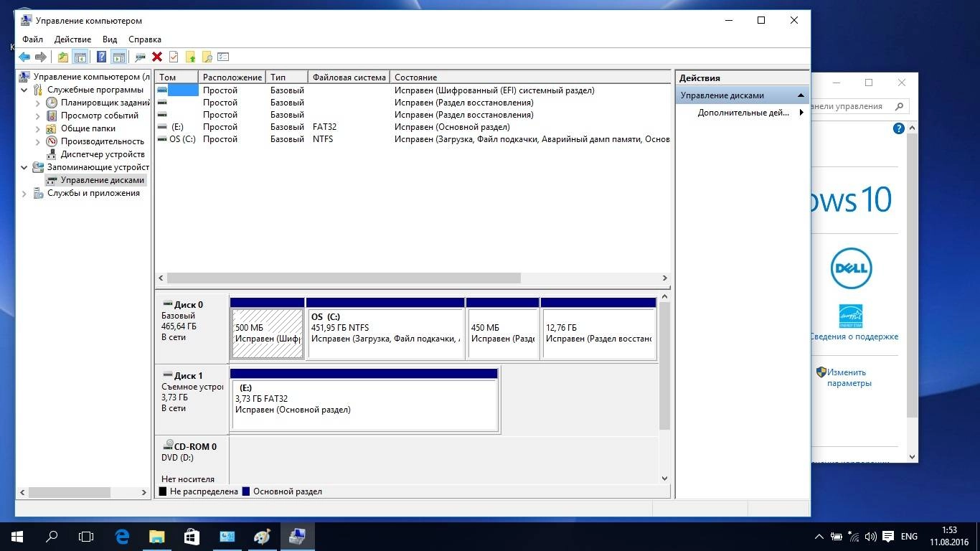Click the taskbar Search magnifier icon

click(52, 536)
